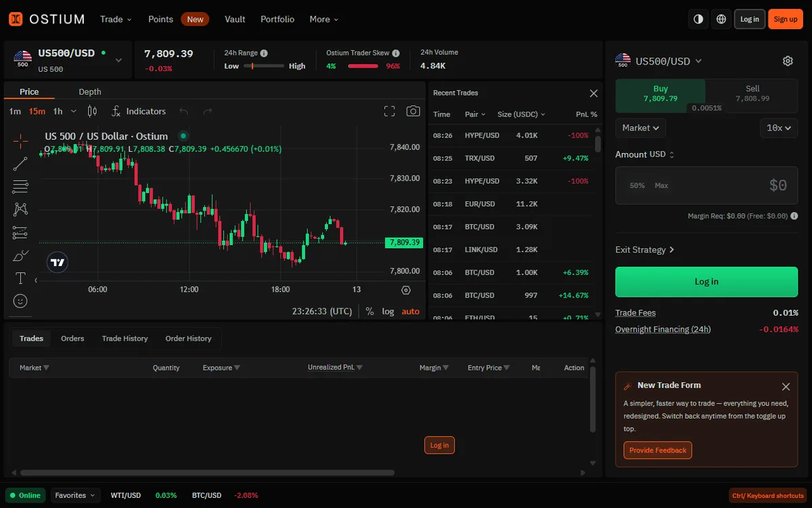Open chart scale settings gear
Viewport: 812px width, 508px height.
(406, 290)
